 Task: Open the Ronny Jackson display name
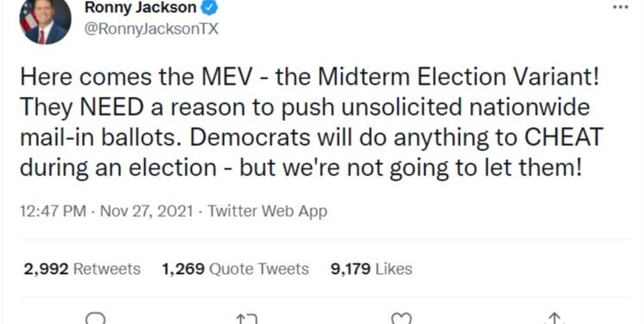(140, 7)
